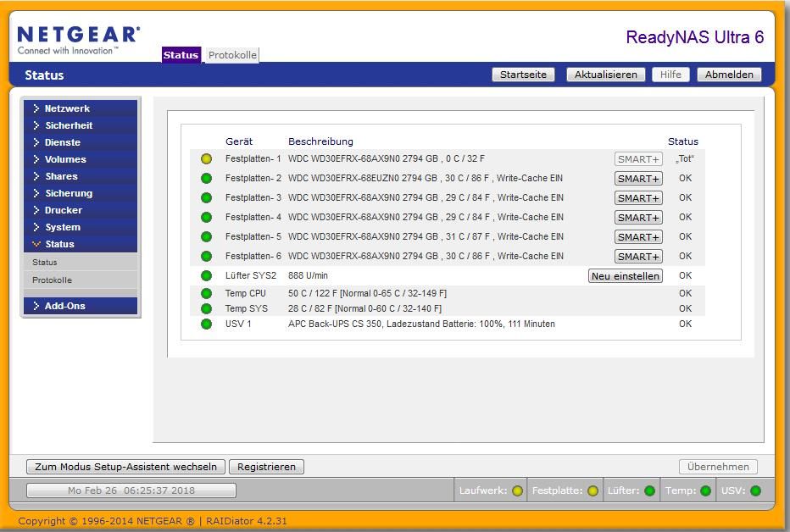
Task: Click the green LED beside Lüfter SYS2
Action: click(x=206, y=276)
